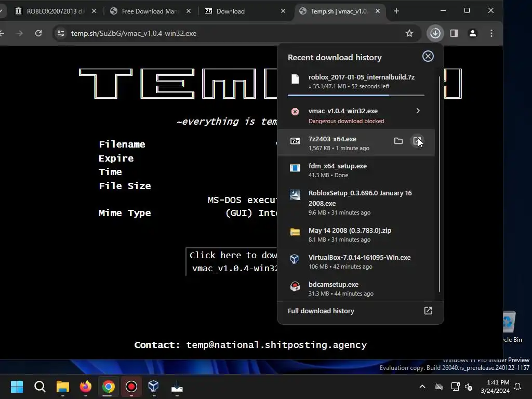Open a new browser tab
This screenshot has height=399, width=532.
point(396,11)
